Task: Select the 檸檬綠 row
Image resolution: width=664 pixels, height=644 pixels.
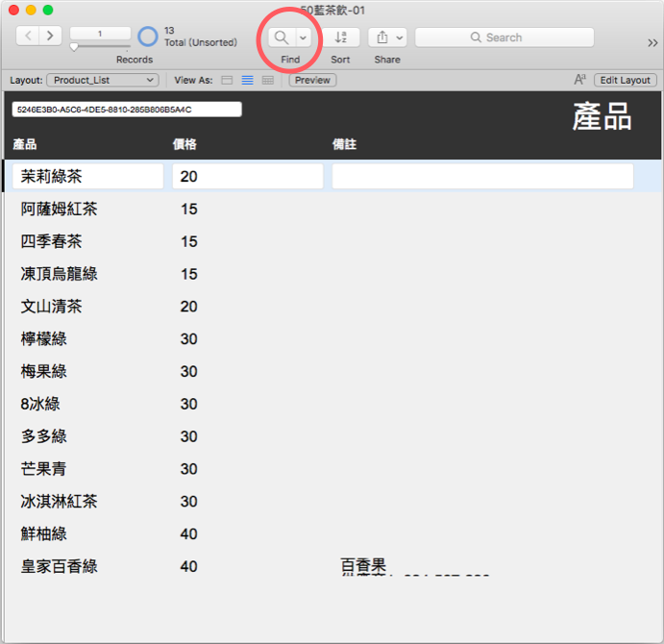Action: tap(332, 339)
